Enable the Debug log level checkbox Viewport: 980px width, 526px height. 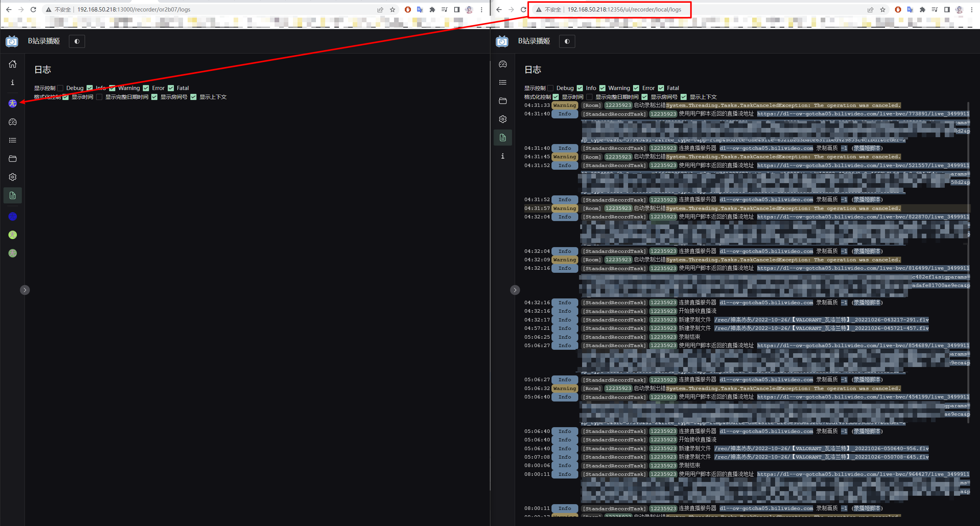60,88
